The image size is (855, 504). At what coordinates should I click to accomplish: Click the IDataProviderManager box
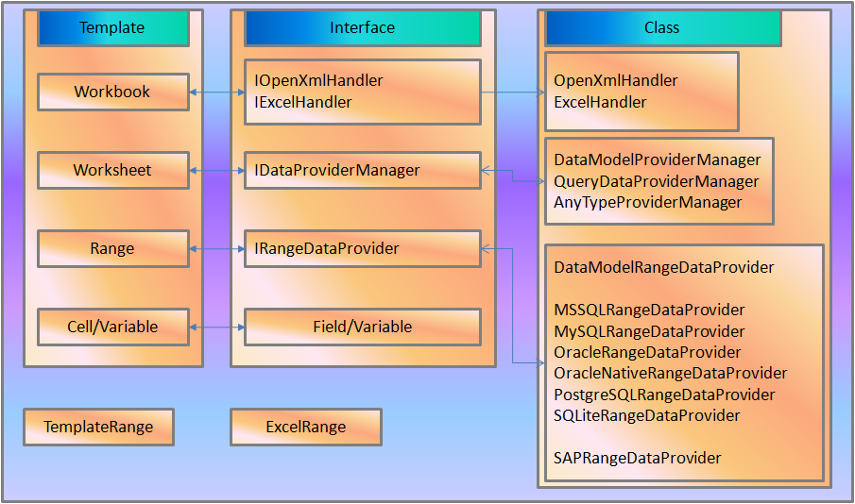click(363, 171)
